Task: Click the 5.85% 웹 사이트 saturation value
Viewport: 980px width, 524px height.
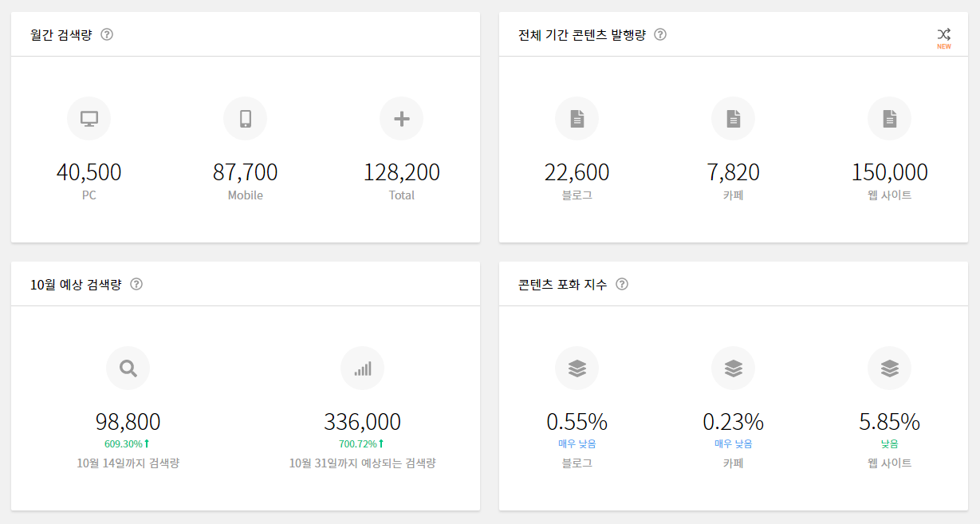Action: (x=889, y=422)
